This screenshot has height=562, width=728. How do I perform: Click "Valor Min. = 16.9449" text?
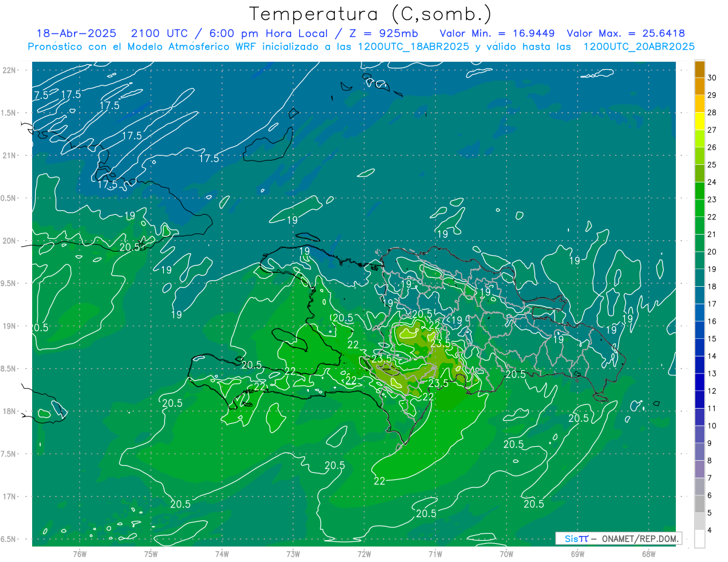497,33
